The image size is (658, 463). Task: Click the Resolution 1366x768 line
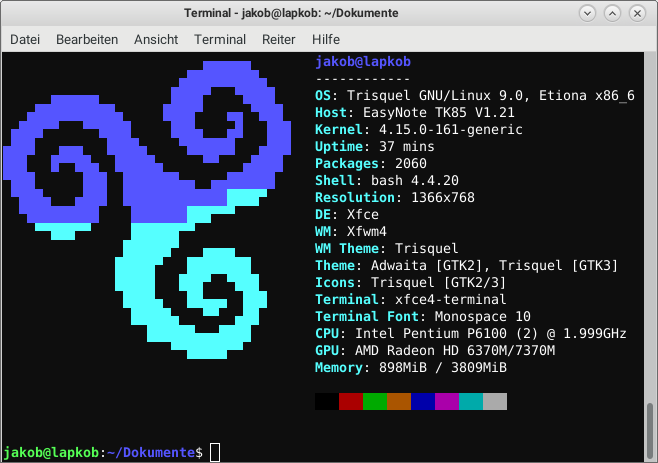pyautogui.click(x=395, y=198)
